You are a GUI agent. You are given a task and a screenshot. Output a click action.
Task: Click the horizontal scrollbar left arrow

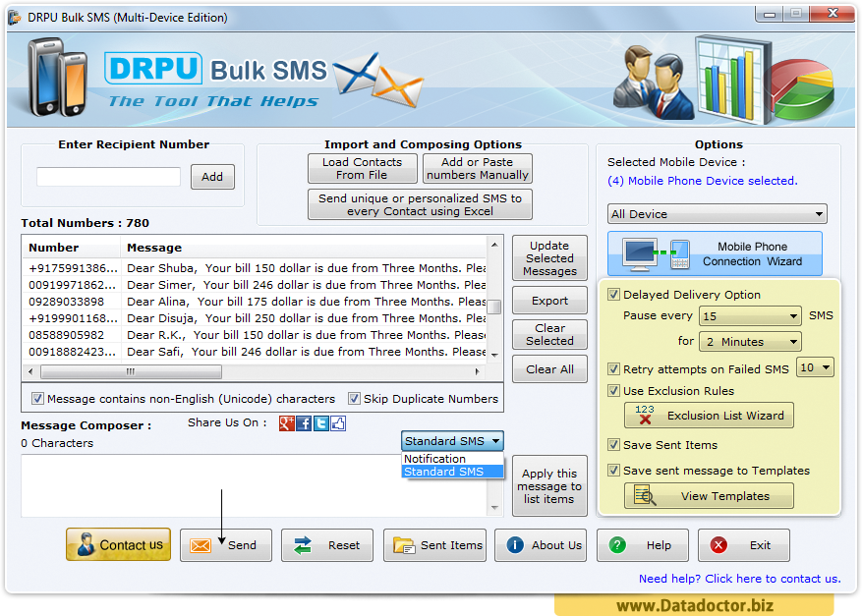tap(30, 371)
